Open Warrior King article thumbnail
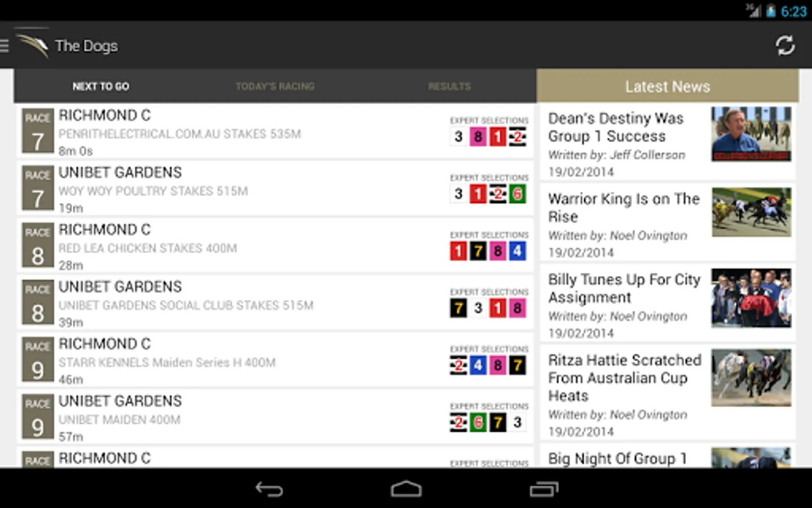Viewport: 812px width, 508px height. pos(751,212)
